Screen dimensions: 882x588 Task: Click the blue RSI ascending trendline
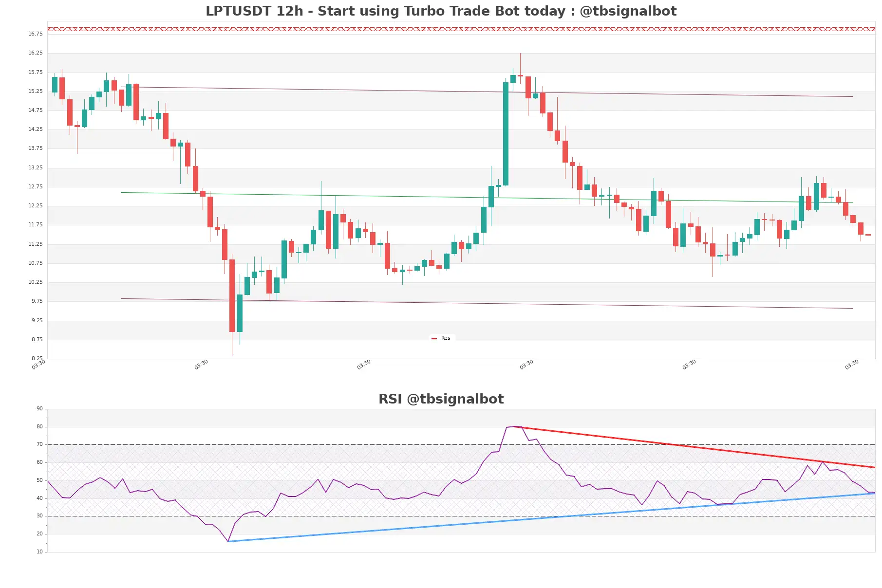click(551, 517)
